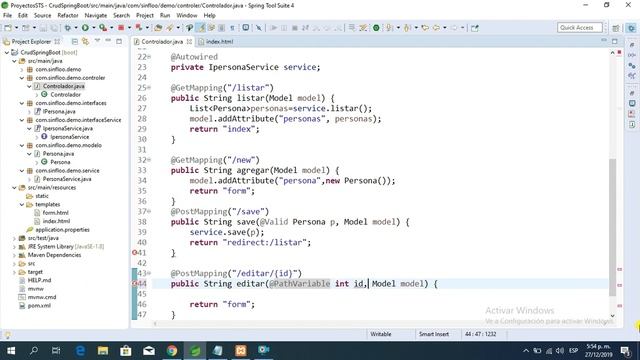Image resolution: width=640 pixels, height=360 pixels.
Task: Click the red error overview indicator at top
Action: point(619,52)
